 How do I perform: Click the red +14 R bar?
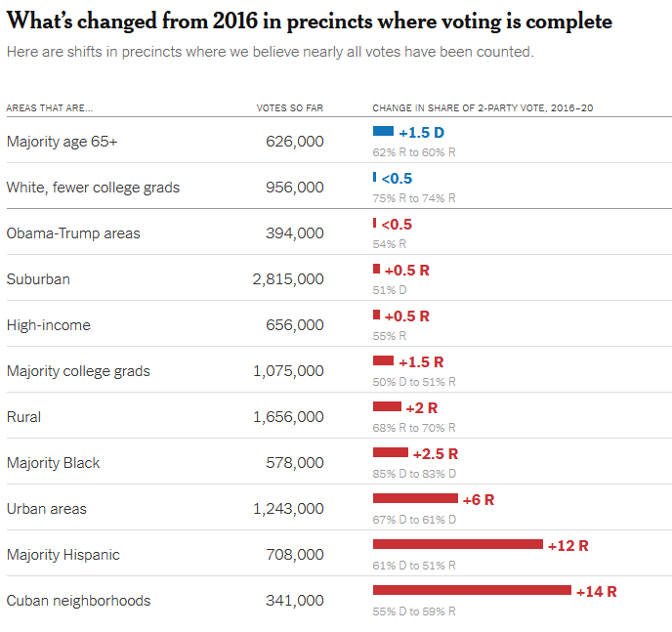point(472,590)
